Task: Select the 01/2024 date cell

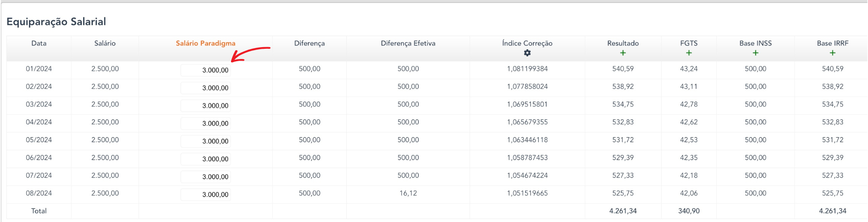Action: [x=39, y=69]
